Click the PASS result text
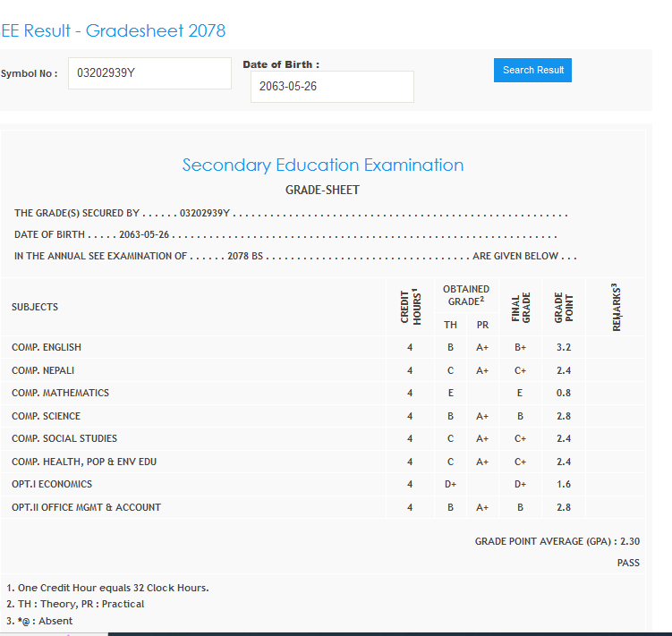Screen dimensions: 672x636 (x=628, y=563)
